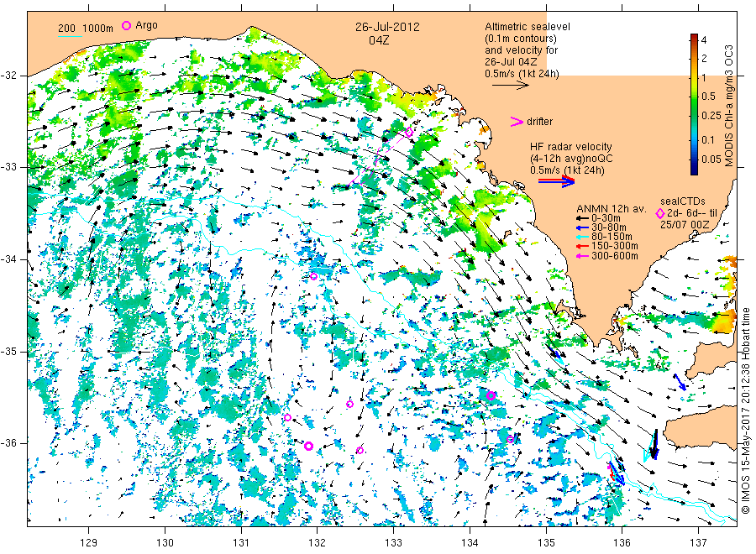Select Argo marker near 134.5E, 36S
Viewport: 756px width, 554px height.
tap(510, 439)
